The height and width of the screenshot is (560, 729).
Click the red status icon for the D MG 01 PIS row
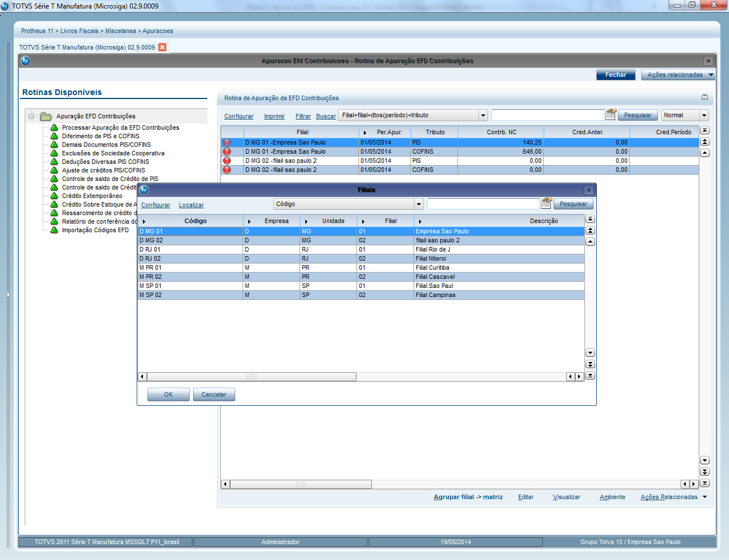pos(227,142)
